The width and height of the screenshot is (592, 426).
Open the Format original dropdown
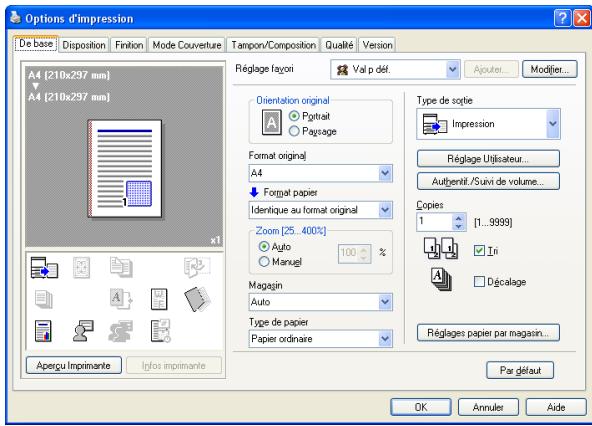321,173
